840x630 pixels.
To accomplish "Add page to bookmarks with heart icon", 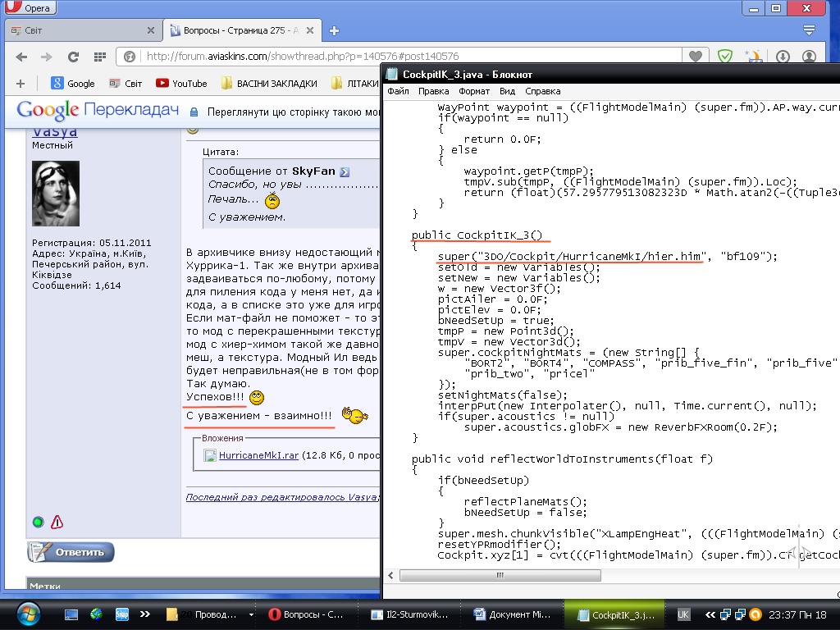I will pyautogui.click(x=696, y=57).
